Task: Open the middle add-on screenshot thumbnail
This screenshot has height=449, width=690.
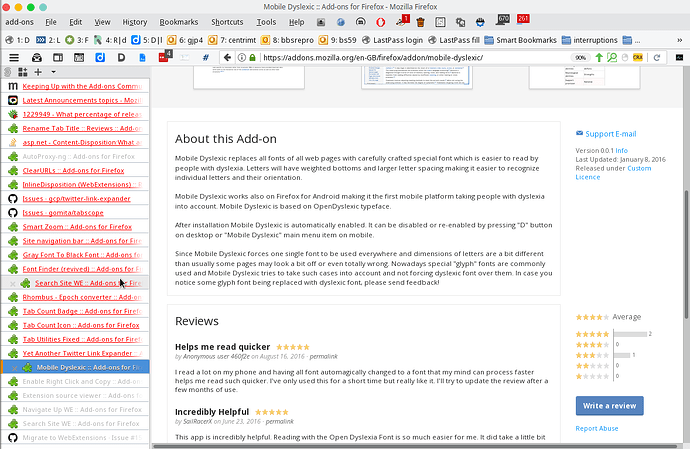Action: 417,77
